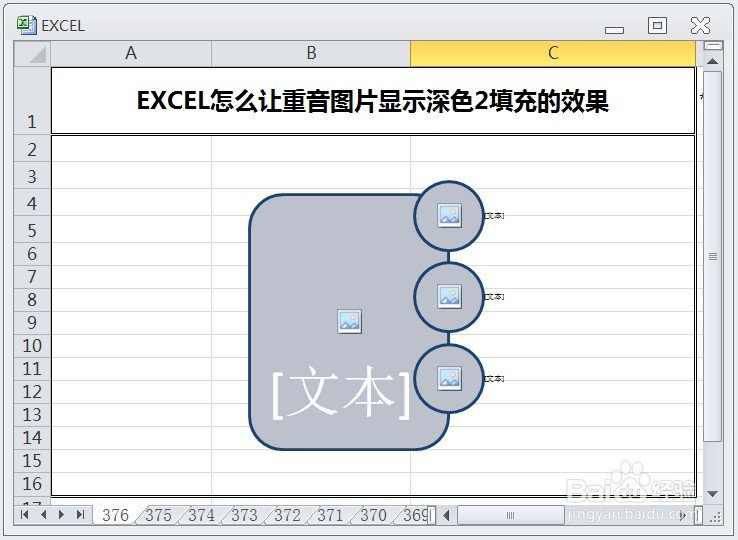Viewport: 738px width, 540px height.
Task: Click the vertical scrollbar thumb
Action: click(x=713, y=256)
